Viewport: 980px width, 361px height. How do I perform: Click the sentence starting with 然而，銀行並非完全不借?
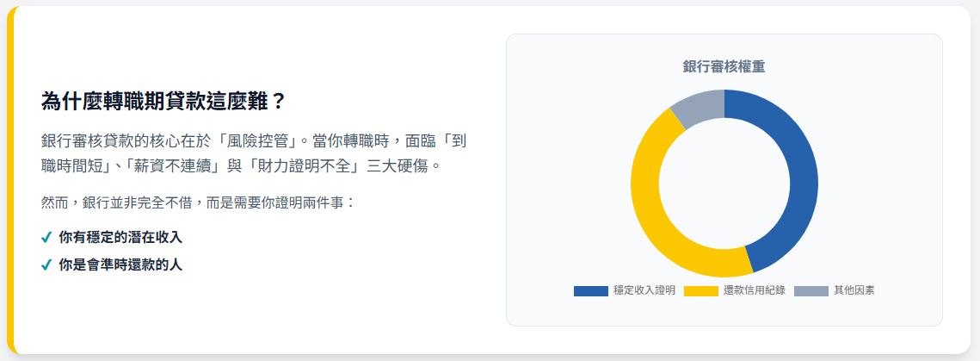coord(198,203)
